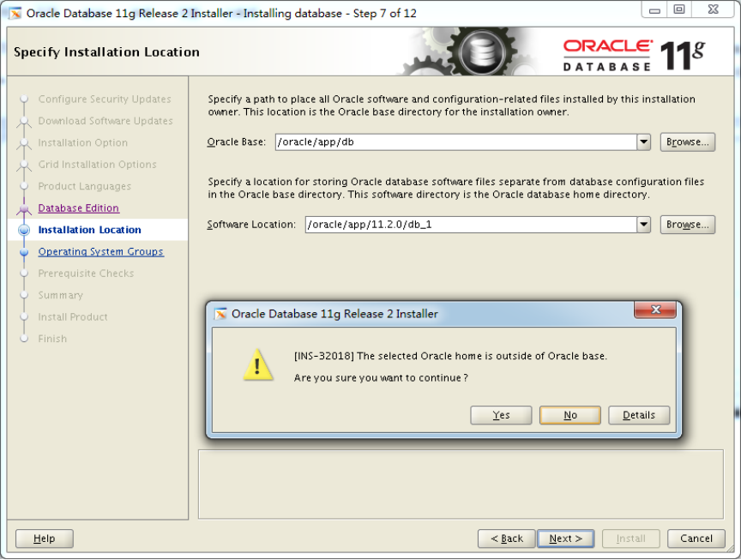Click the yellow warning triangle icon
This screenshot has height=560, width=741.
coord(257,364)
